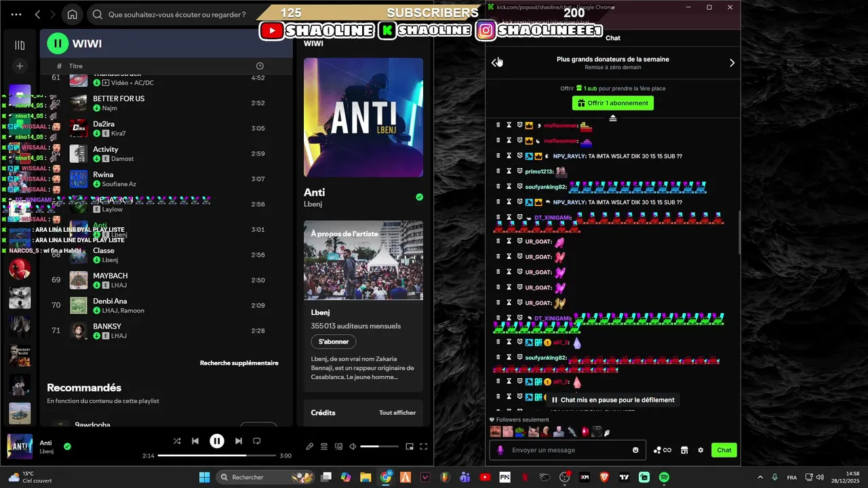
Task: Open the Kick channel points icon
Action: point(662,450)
